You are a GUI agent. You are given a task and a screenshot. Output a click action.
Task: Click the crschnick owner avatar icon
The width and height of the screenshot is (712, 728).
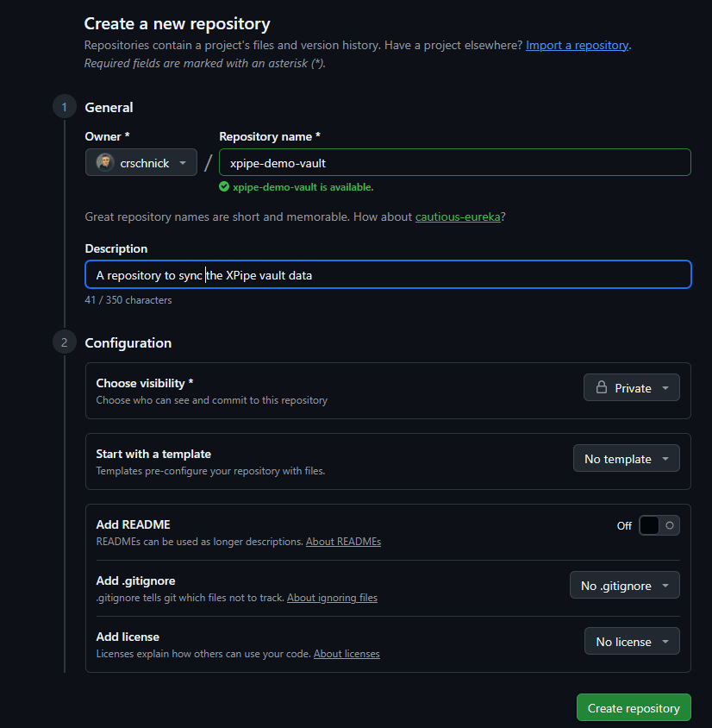pyautogui.click(x=105, y=163)
